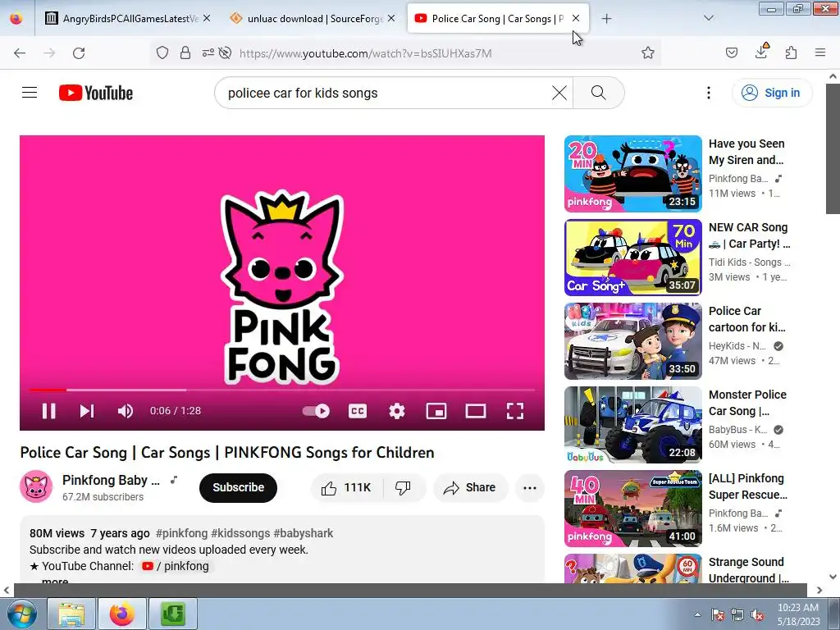The height and width of the screenshot is (630, 840).
Task: Open NEW CAR Song Car Party thumbnail
Action: (632, 257)
